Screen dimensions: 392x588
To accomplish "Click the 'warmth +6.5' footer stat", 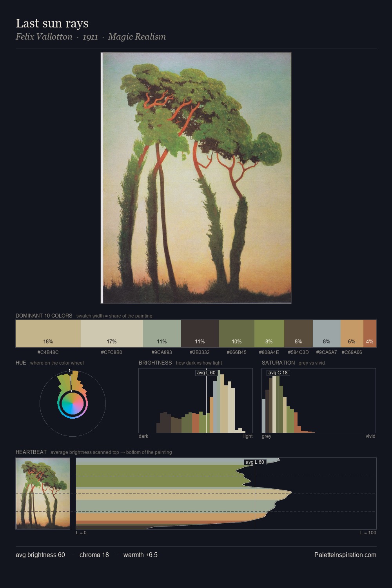I will tap(140, 555).
